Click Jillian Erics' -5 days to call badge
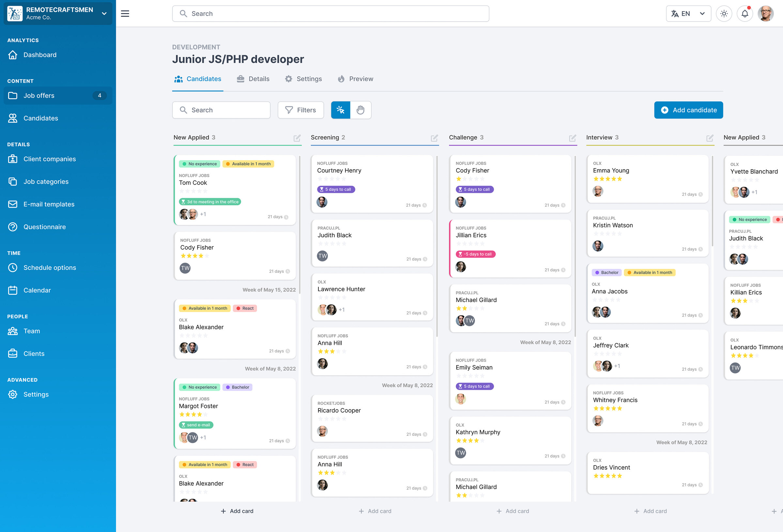The image size is (783, 532). (x=475, y=254)
